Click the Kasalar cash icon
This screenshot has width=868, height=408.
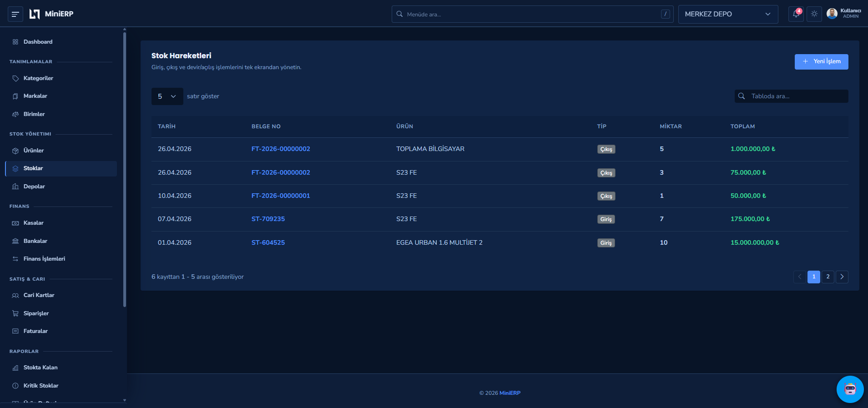(x=15, y=223)
